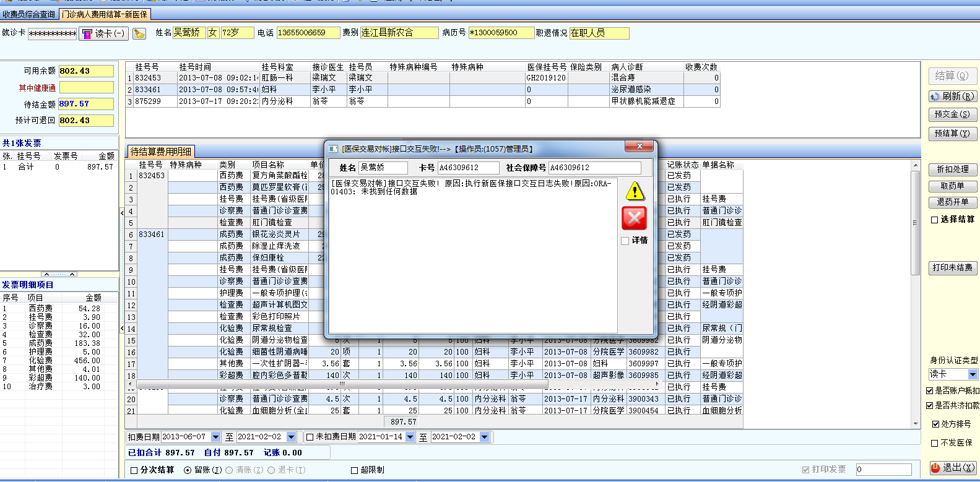Open the 取药单 button
The image size is (980, 482).
(953, 186)
